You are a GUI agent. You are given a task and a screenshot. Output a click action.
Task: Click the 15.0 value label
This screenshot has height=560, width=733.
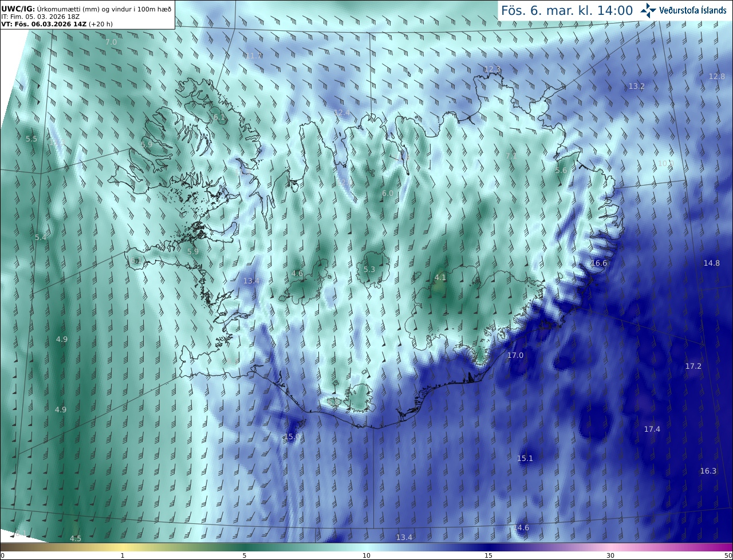(x=292, y=437)
